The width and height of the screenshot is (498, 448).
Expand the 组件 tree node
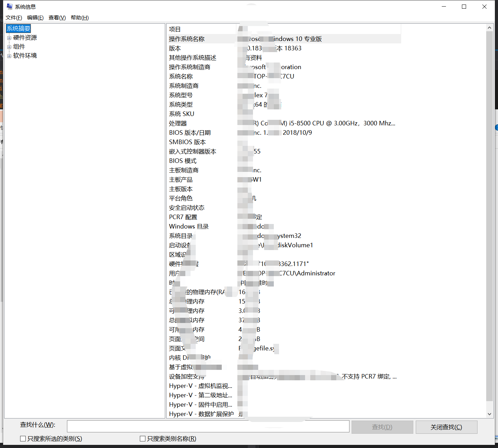pos(9,46)
